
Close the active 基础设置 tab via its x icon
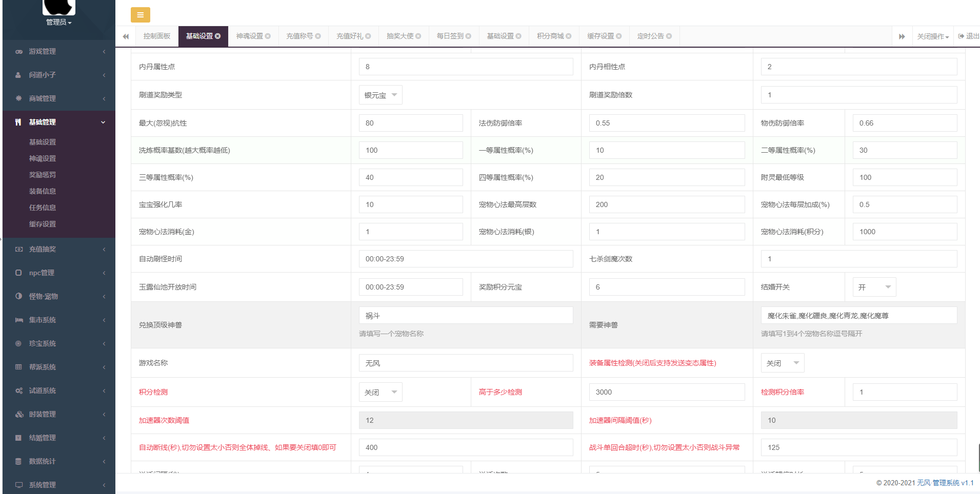[218, 36]
